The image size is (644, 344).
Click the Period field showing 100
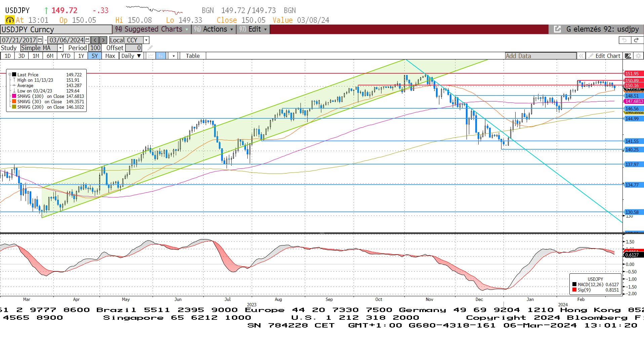(x=95, y=48)
